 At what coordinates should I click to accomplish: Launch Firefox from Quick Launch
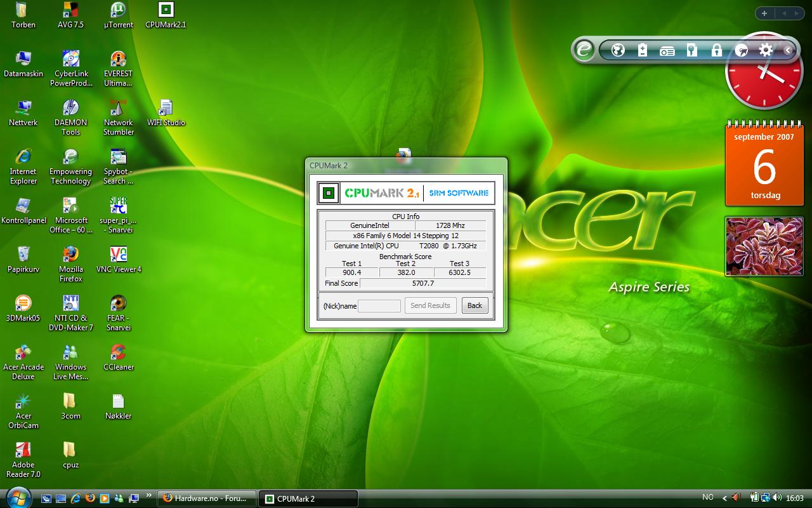(90, 498)
